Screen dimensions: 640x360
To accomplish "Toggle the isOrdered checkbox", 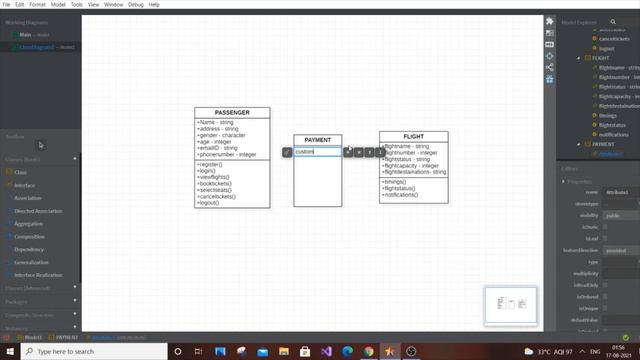I will pyautogui.click(x=605, y=297).
